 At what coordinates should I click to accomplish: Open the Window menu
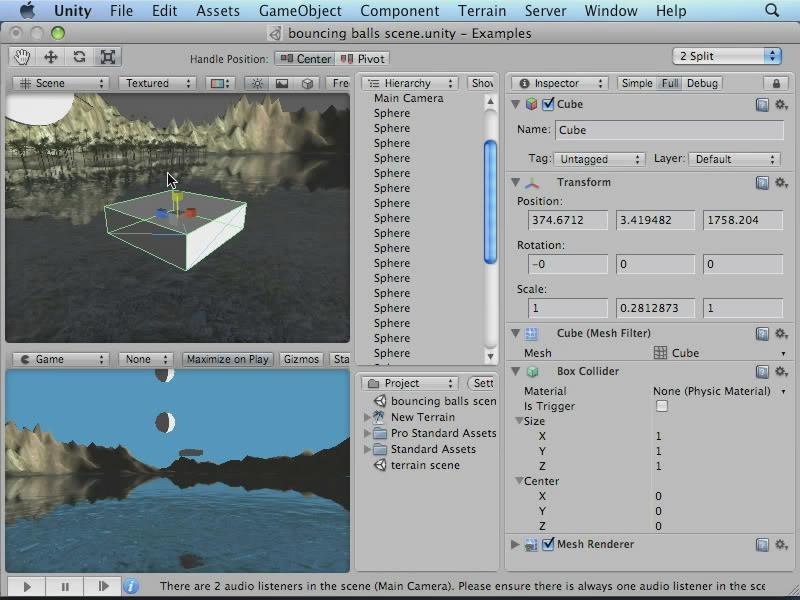click(x=611, y=11)
